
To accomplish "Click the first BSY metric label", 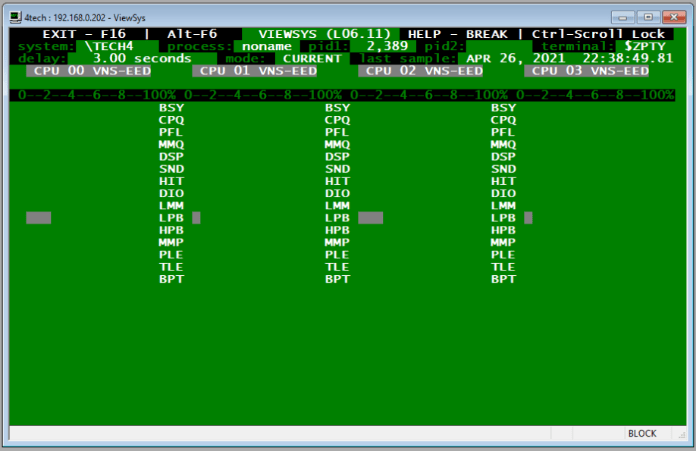I will [171, 108].
